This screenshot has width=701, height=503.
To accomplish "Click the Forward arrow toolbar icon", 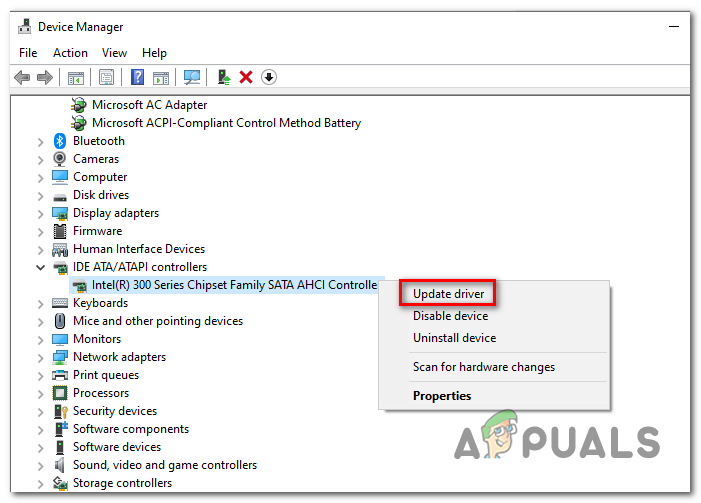I will (45, 77).
